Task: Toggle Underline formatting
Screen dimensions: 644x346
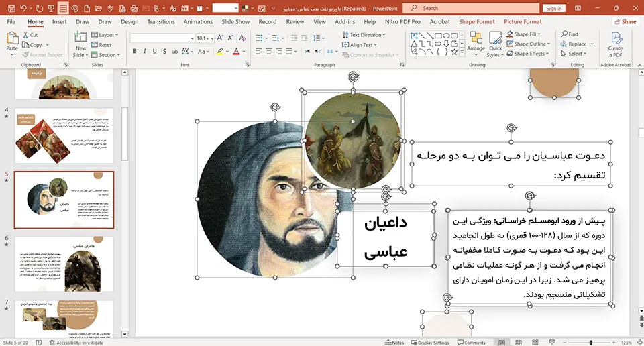Action: click(x=154, y=52)
